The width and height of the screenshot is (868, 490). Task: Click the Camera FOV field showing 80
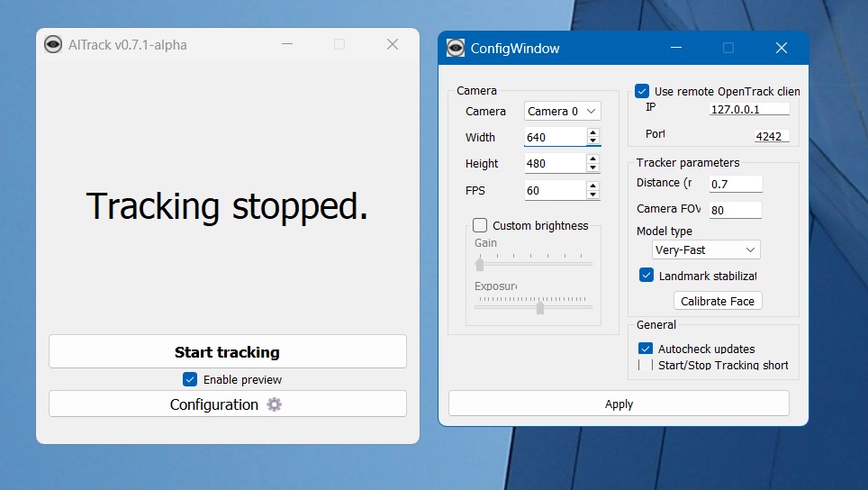click(736, 210)
